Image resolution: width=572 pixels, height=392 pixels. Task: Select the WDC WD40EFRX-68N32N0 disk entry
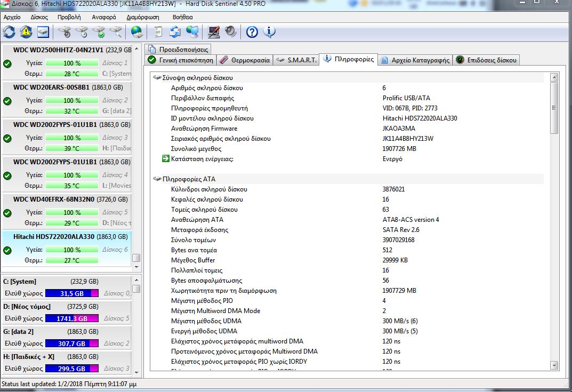tap(67, 211)
